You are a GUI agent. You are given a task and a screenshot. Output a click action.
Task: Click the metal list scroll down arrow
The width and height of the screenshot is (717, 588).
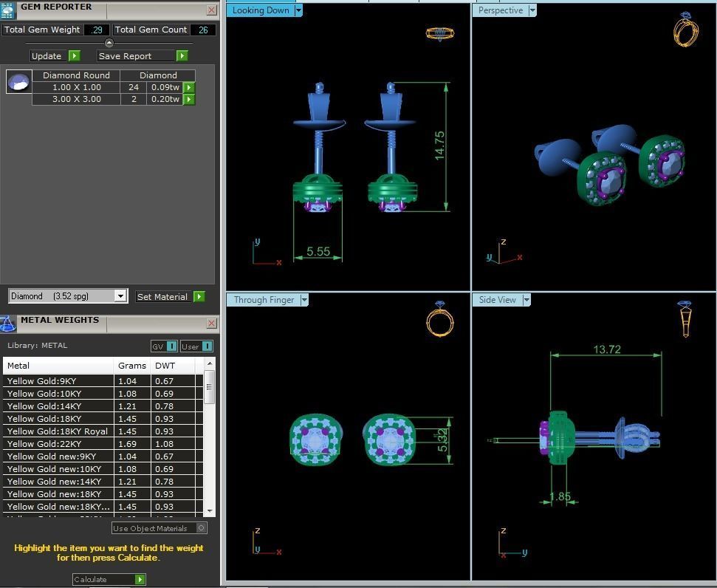[x=210, y=510]
